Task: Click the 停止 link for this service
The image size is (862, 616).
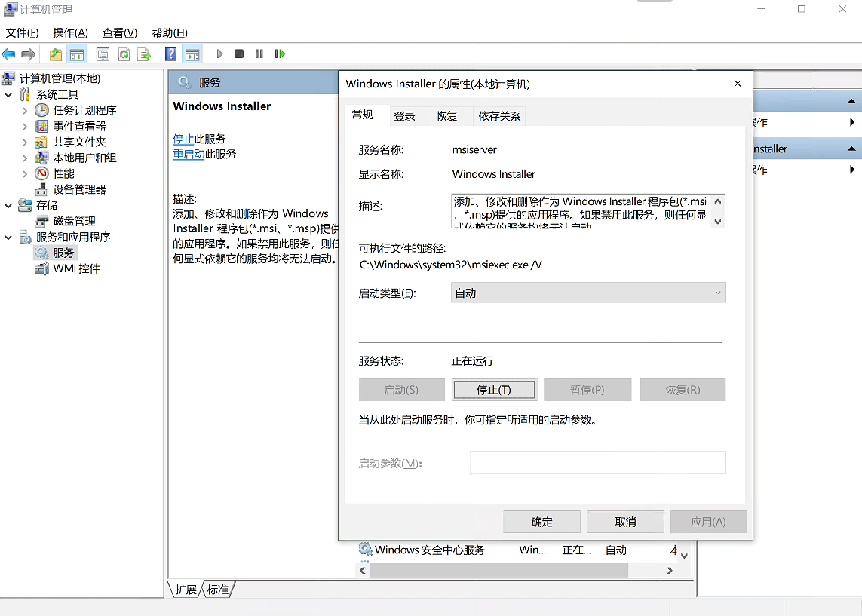Action: tap(183, 139)
